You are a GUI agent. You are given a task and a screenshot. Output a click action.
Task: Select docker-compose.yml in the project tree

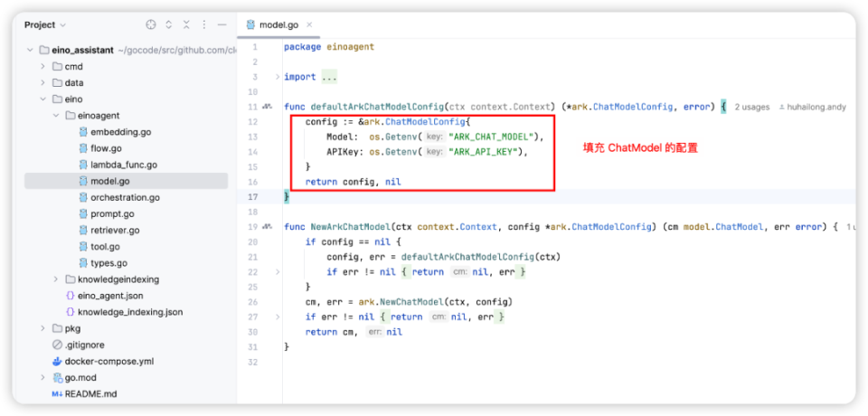click(x=108, y=361)
